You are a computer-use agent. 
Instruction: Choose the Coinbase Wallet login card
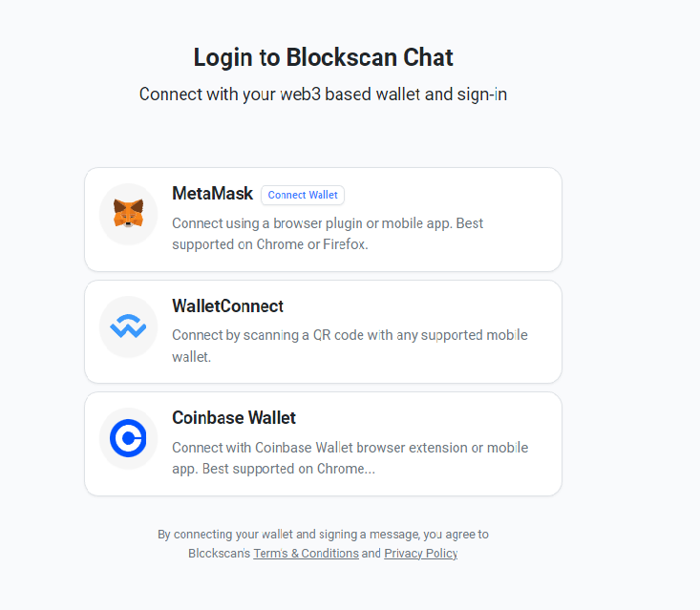point(323,444)
